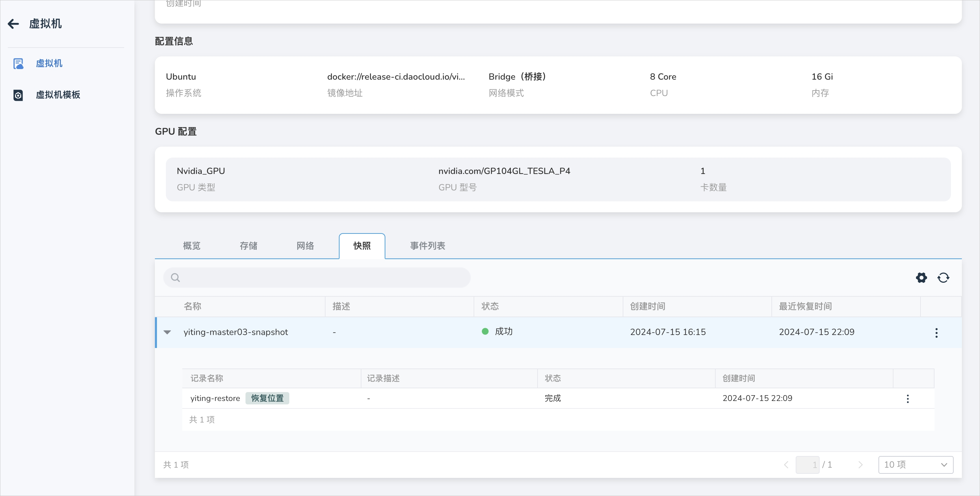
Task: Click the truncated docker image address
Action: coord(396,77)
